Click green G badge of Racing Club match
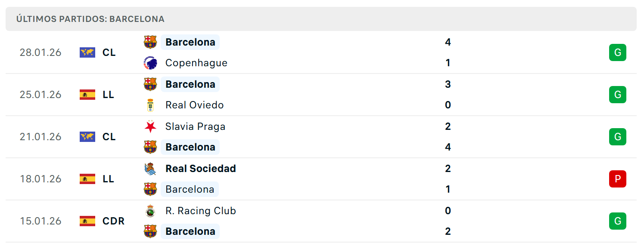The width and height of the screenshot is (644, 249). [617, 221]
